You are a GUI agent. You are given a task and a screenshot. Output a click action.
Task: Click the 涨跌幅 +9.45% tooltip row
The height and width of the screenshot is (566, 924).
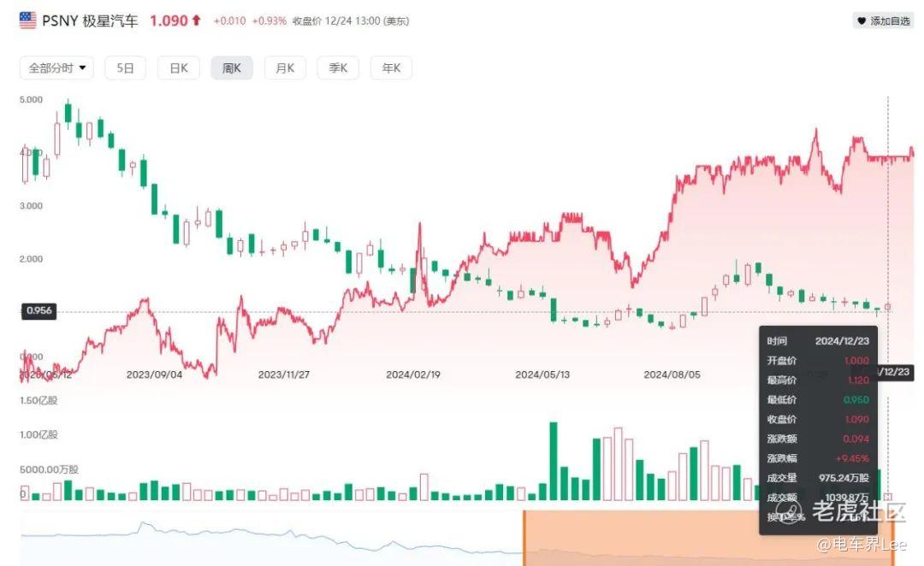point(818,458)
